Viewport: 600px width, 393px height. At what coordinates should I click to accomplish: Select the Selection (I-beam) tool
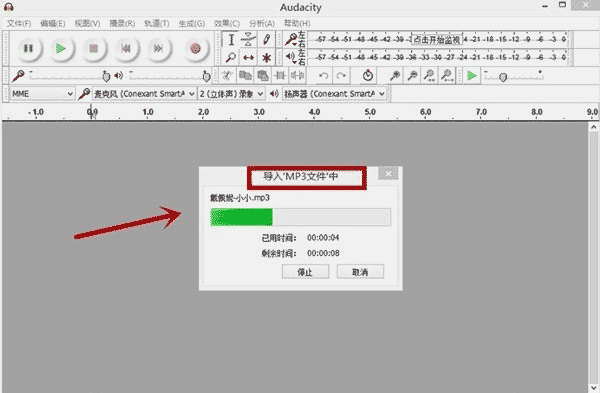point(231,40)
